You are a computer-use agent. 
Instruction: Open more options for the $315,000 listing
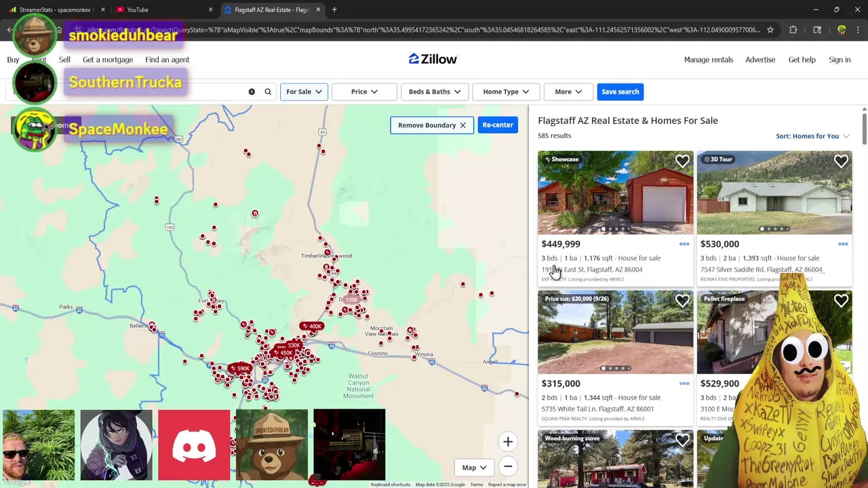(x=684, y=384)
